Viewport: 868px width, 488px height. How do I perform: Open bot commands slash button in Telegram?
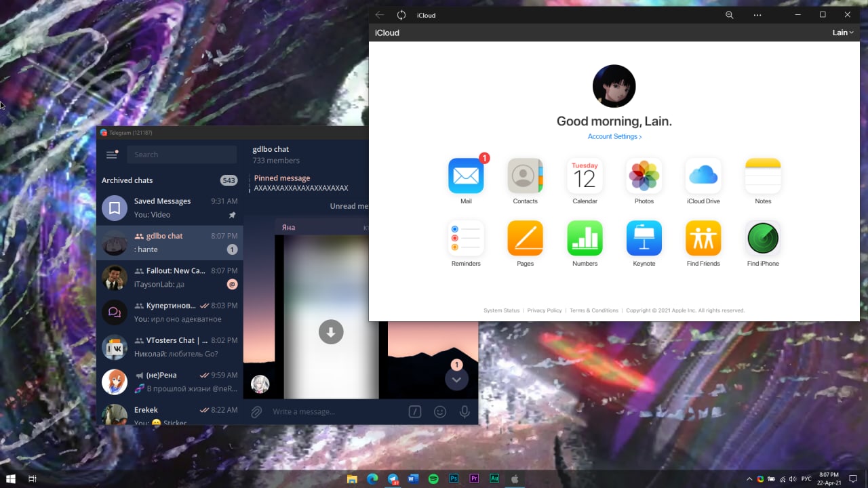[415, 411]
